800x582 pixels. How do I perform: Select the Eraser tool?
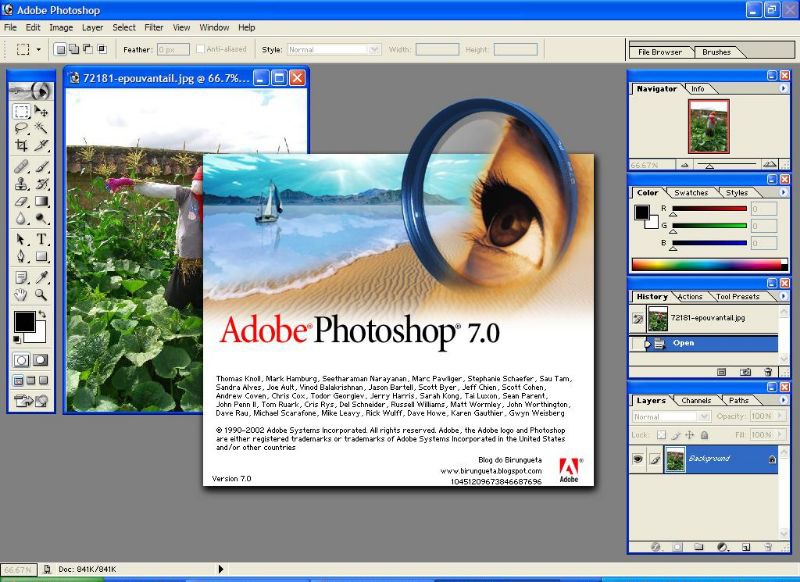[x=21, y=201]
